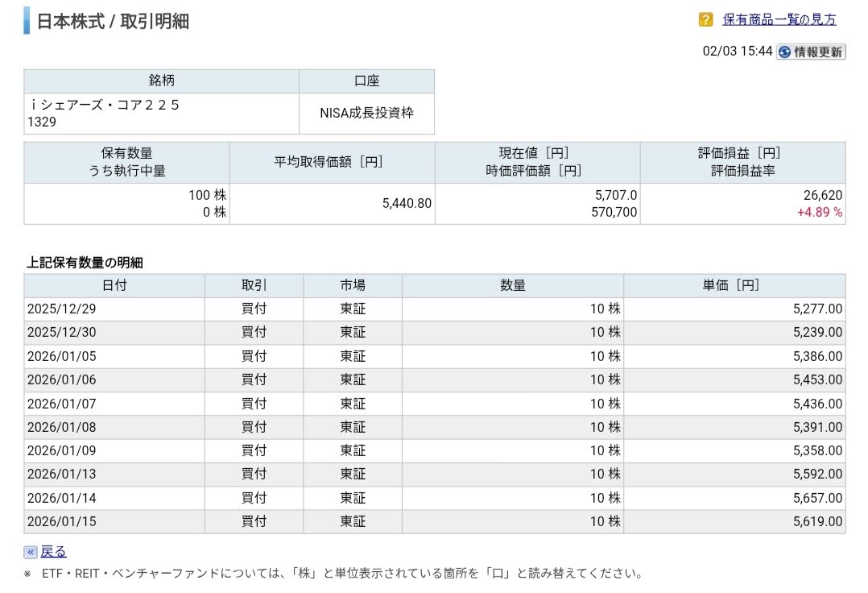Screen dimensions: 868x593
Task: Click the current price 5,707.0
Action: tap(615, 195)
